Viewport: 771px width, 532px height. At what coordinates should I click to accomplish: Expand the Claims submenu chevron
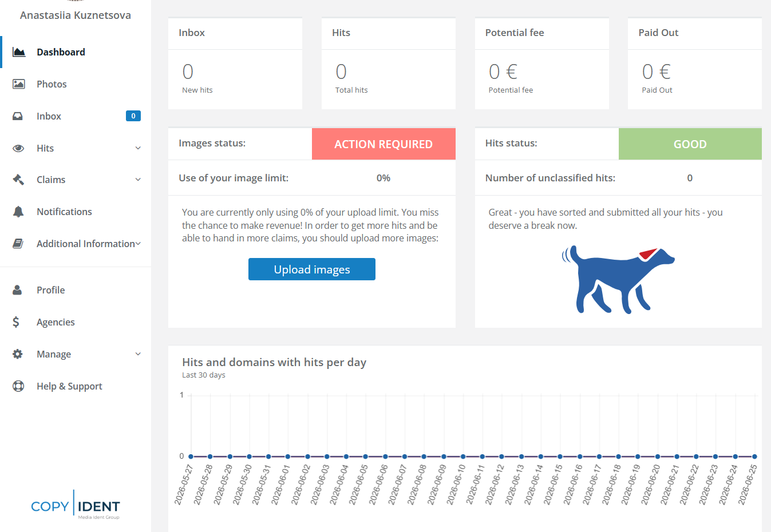(138, 180)
